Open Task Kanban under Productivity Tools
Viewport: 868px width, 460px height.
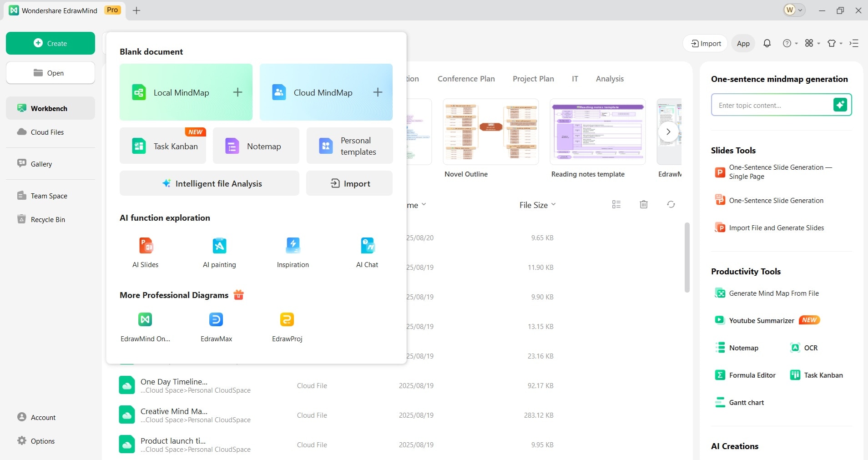point(817,375)
